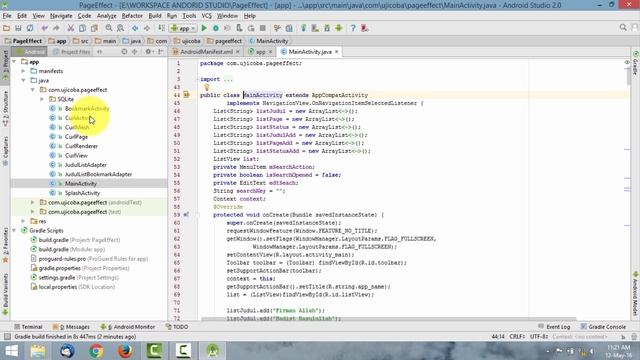Click the Navigate Back arrow icon

click(x=135, y=28)
